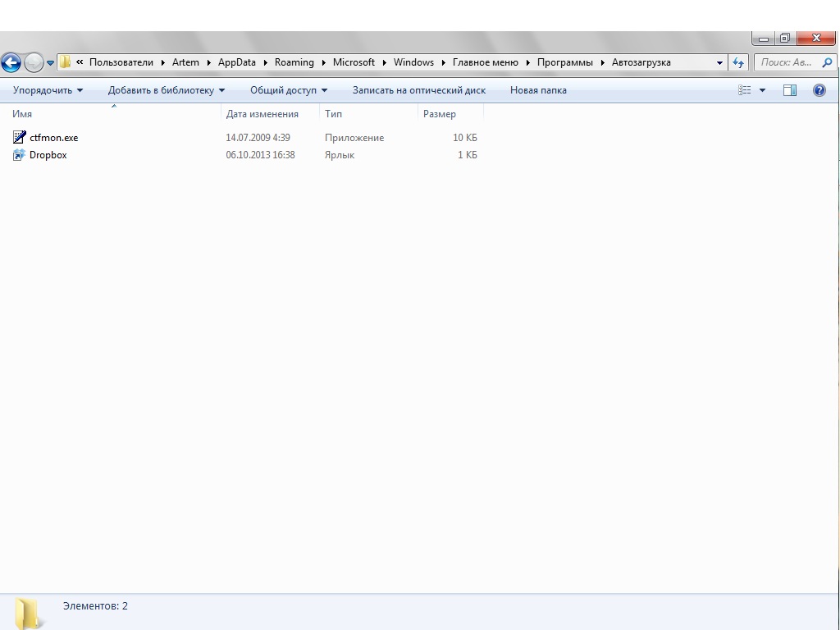The height and width of the screenshot is (630, 840).
Task: Toggle the preview pane icon
Action: coord(789,90)
